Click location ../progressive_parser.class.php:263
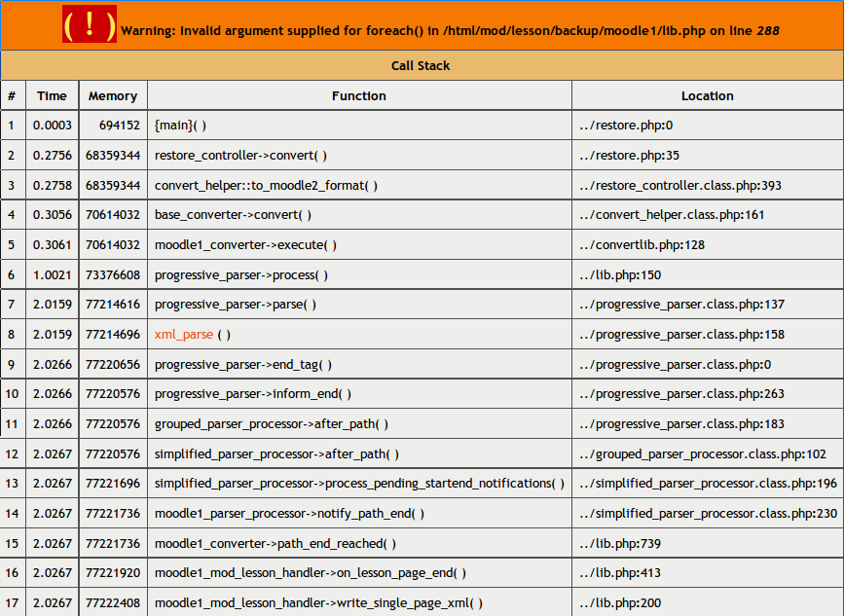The height and width of the screenshot is (616, 844). point(682,394)
